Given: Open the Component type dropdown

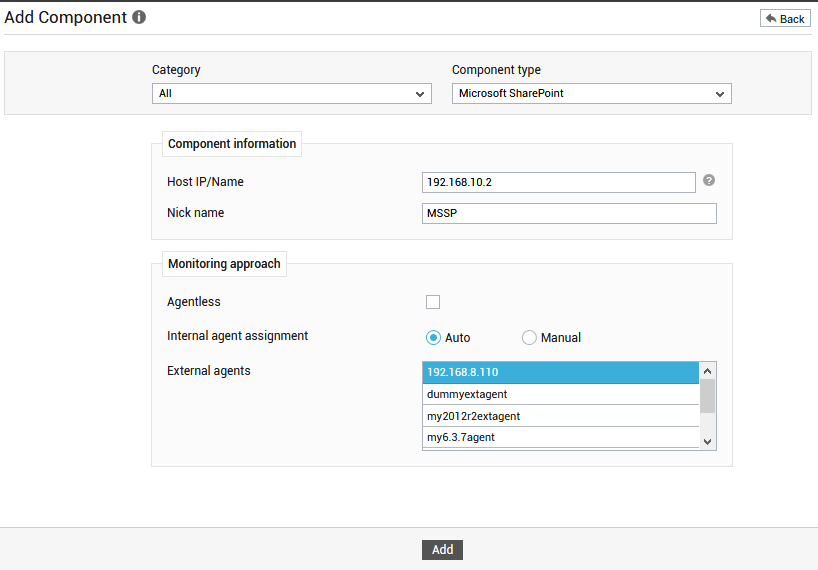Looking at the screenshot, I should pos(592,93).
